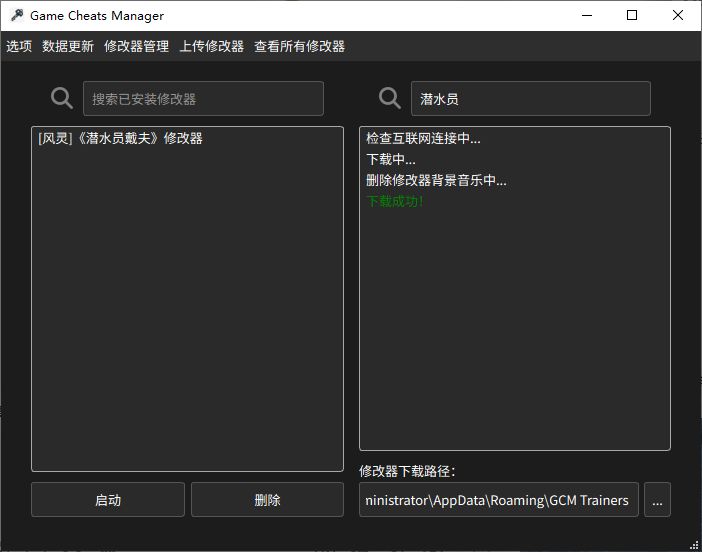Screen dimensions: 702x552
Task: Click the Game Cheats Manager app icon
Action: [17, 15]
